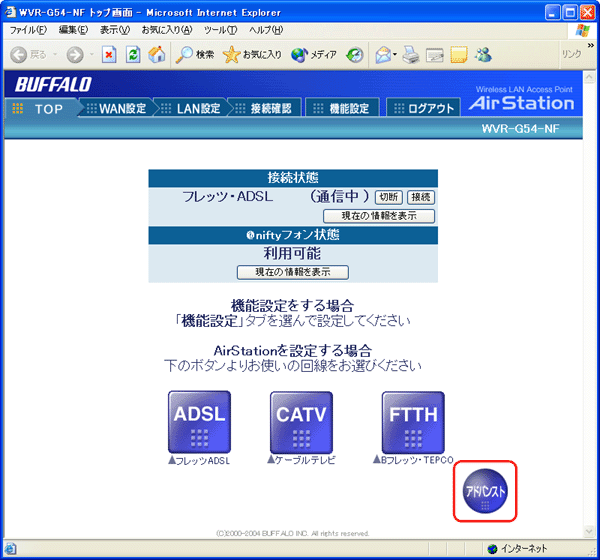Choose the FTTH line button
This screenshot has height=560, width=600.
413,422
